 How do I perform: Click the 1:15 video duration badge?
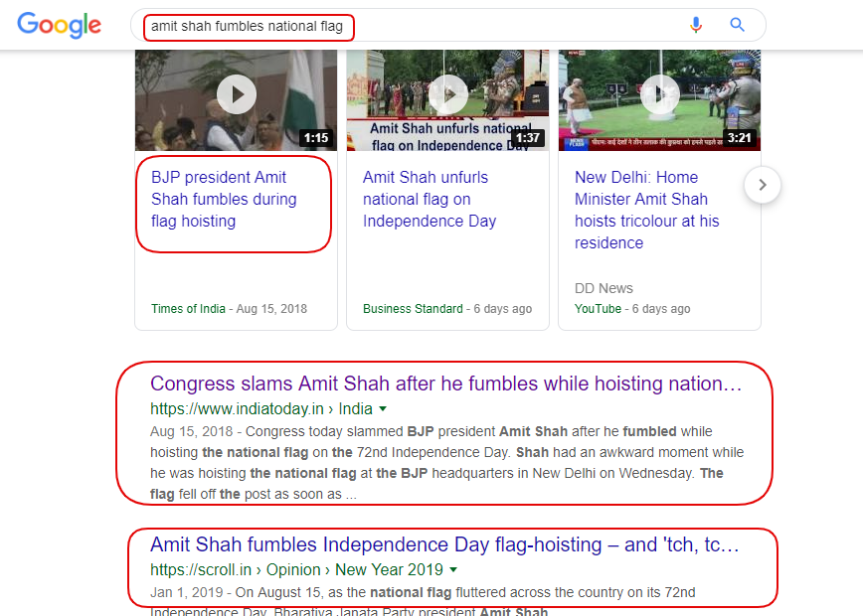(316, 138)
